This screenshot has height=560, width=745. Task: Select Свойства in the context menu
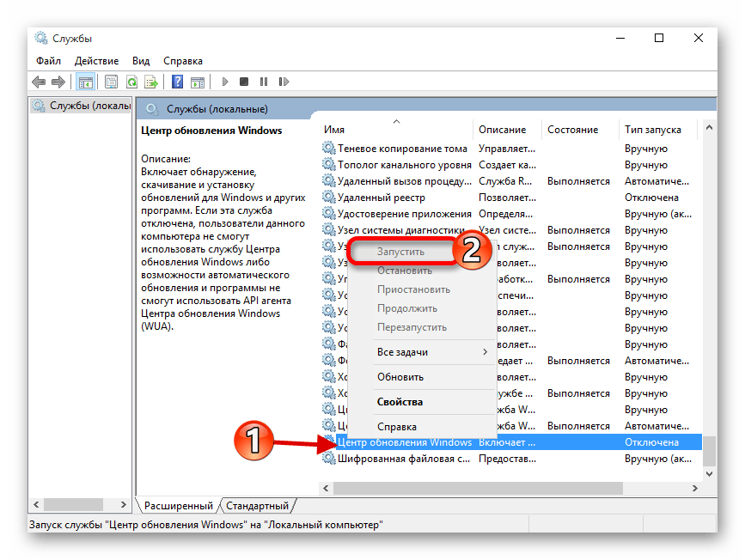tap(400, 402)
